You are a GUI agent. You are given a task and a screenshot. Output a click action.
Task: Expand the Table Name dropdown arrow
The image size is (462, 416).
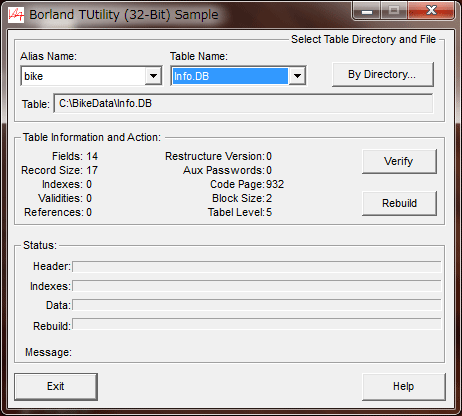pyautogui.click(x=297, y=76)
